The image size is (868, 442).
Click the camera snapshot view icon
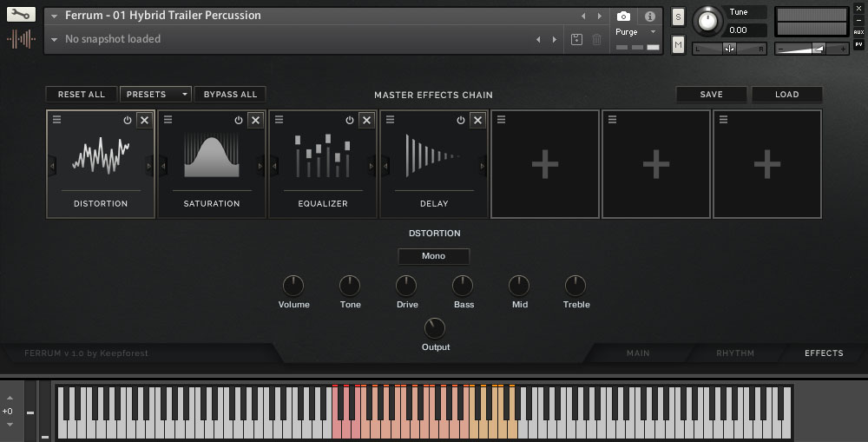623,16
